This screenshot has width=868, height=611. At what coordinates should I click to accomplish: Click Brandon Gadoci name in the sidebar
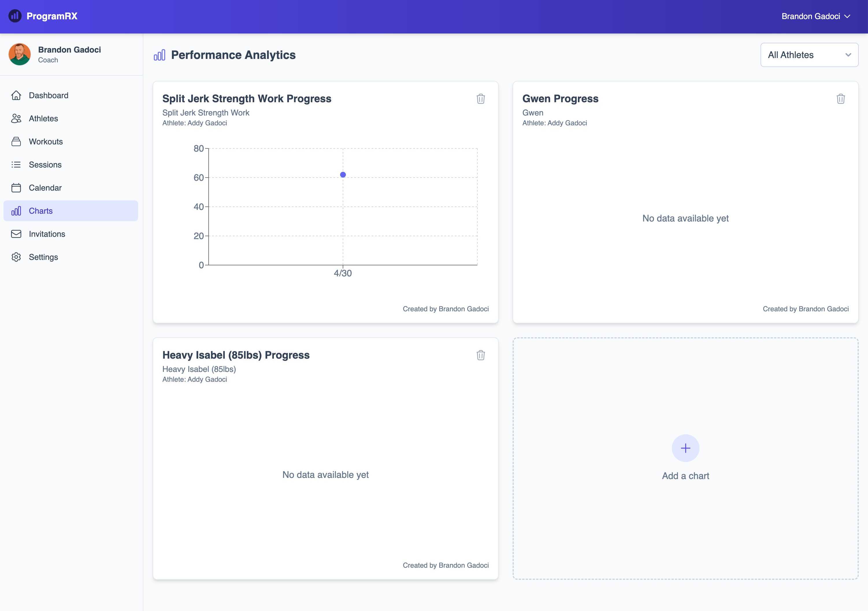pyautogui.click(x=70, y=49)
